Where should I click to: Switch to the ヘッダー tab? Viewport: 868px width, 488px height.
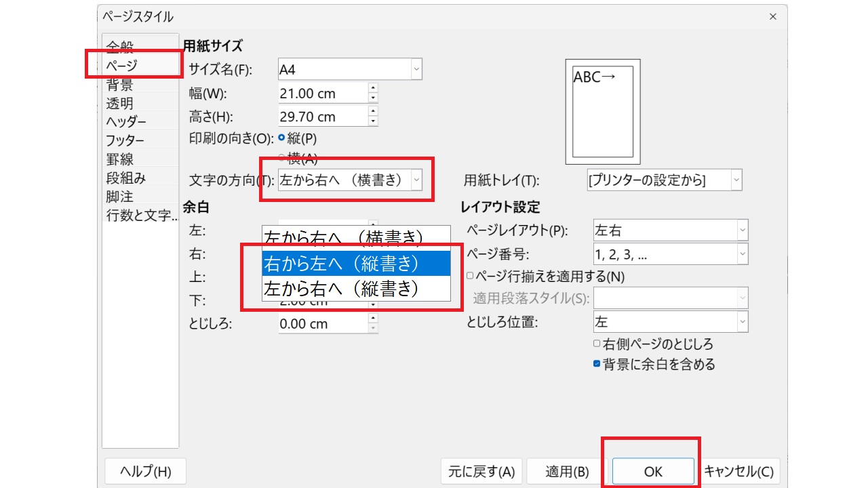point(125,122)
